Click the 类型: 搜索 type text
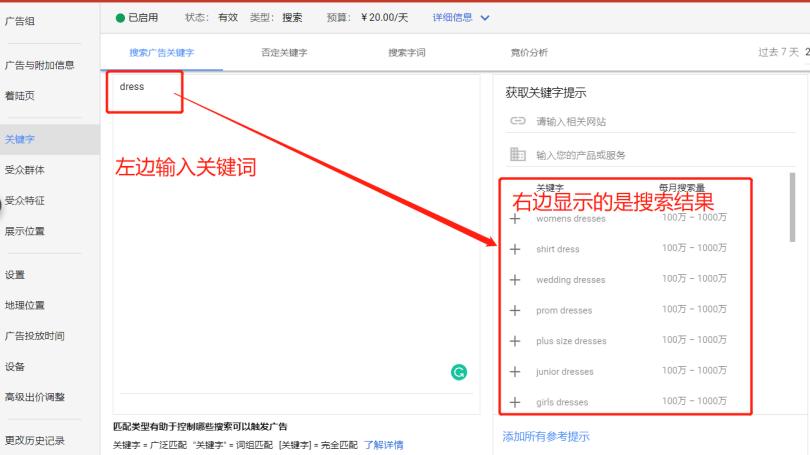 276,18
